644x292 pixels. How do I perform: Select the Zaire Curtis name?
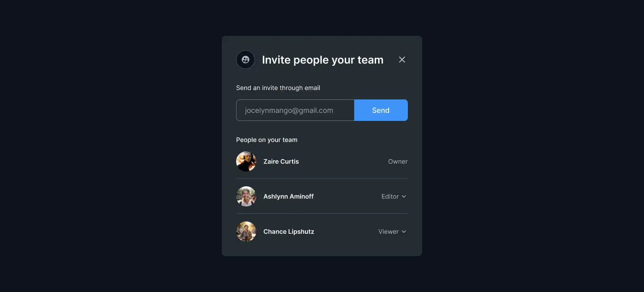pos(281,161)
